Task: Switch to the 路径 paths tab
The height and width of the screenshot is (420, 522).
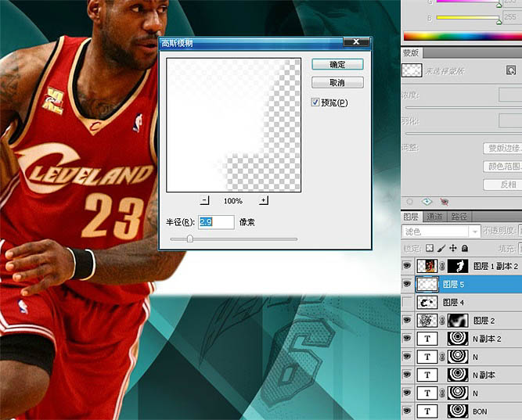Action: (x=459, y=217)
